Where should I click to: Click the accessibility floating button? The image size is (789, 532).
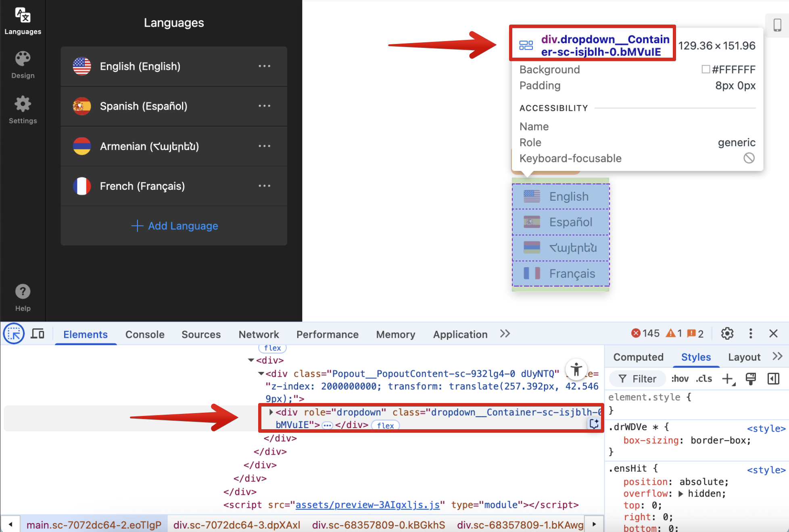click(x=576, y=369)
